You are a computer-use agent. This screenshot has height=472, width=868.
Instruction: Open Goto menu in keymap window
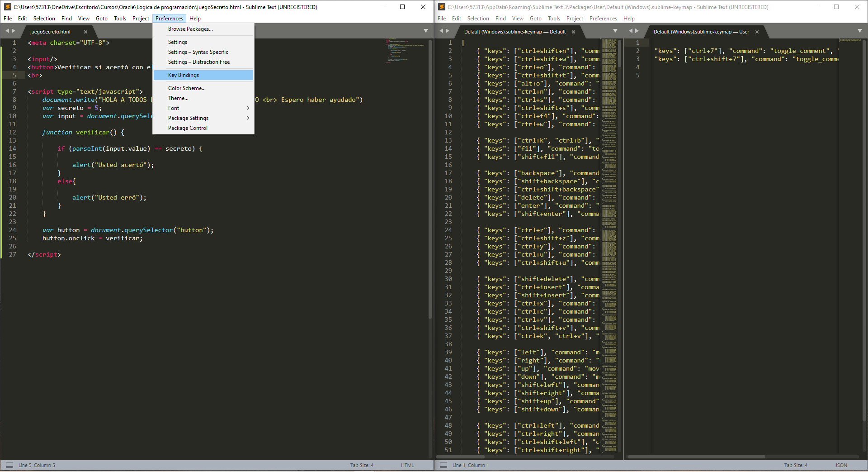(x=536, y=19)
